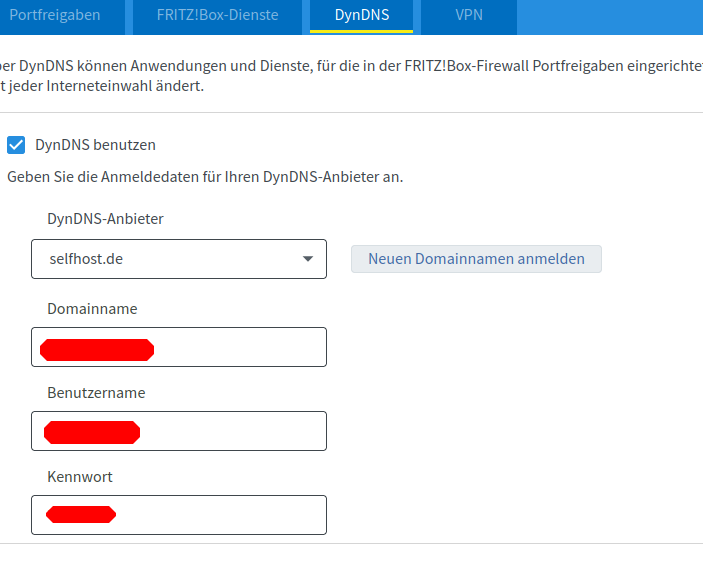
Task: Uncheck the DynDNS benutzen checkbox
Action: (16, 145)
